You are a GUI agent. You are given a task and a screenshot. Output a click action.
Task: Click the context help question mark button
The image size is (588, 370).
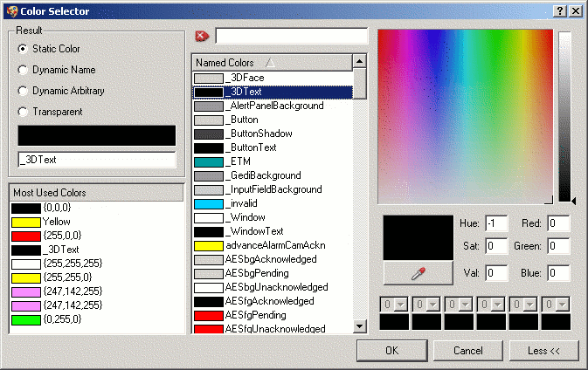tap(559, 10)
